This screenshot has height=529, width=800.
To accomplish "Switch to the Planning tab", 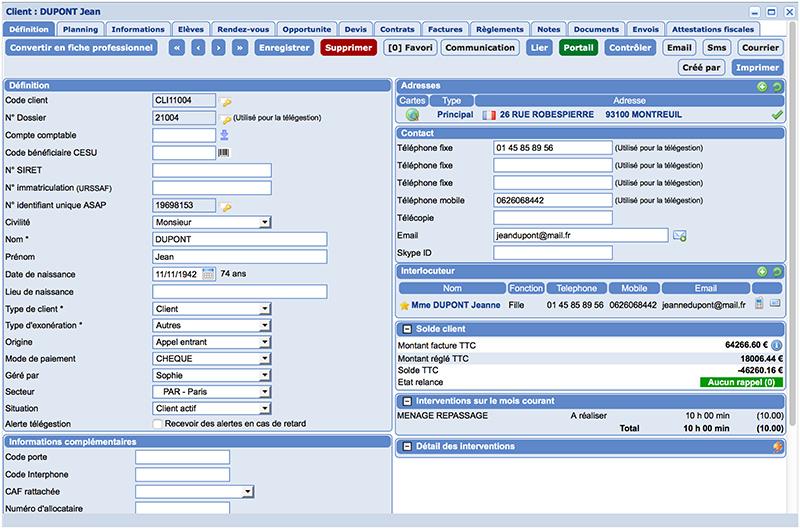I will (x=80, y=29).
